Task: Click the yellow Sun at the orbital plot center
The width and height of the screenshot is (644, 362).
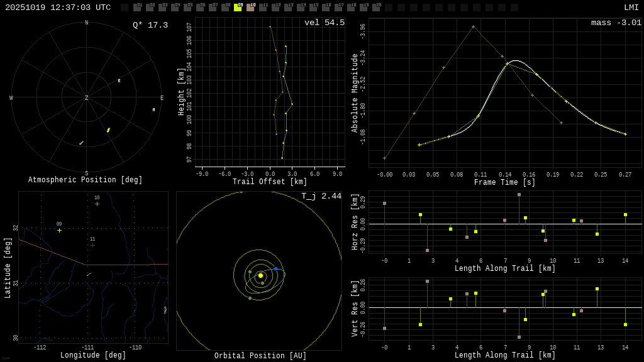Action: click(x=260, y=275)
